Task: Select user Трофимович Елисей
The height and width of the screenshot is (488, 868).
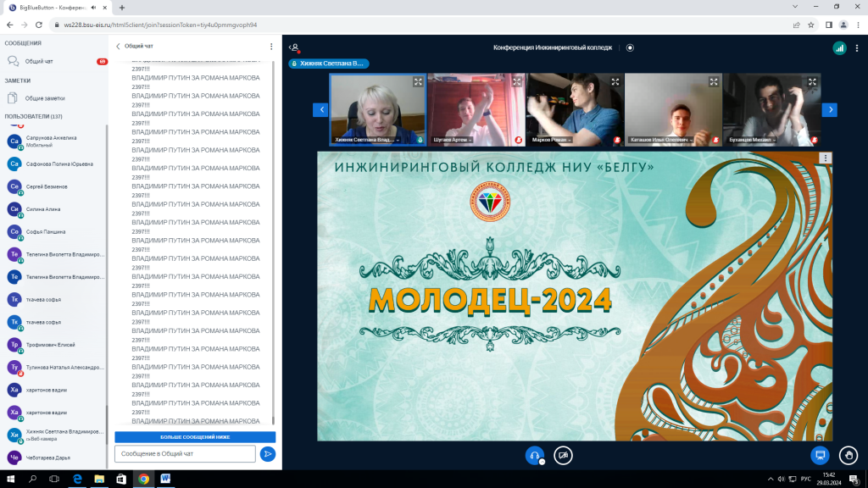Action: [54, 346]
